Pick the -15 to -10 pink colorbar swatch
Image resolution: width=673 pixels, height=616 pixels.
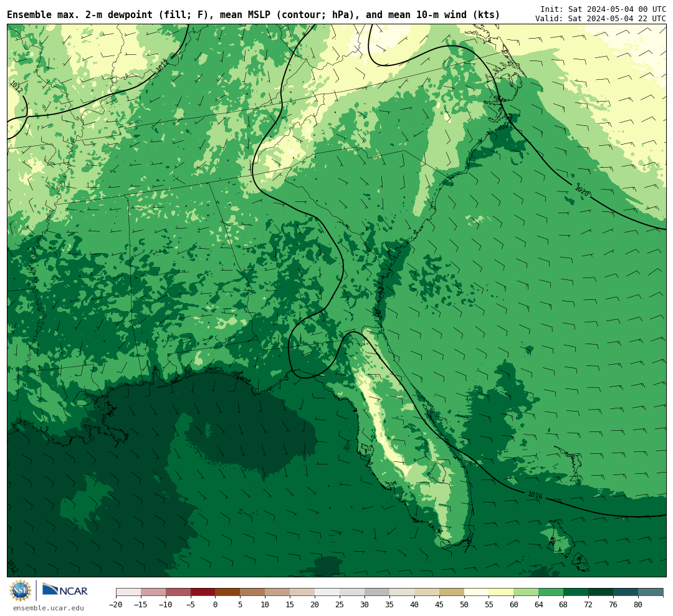[x=153, y=592]
